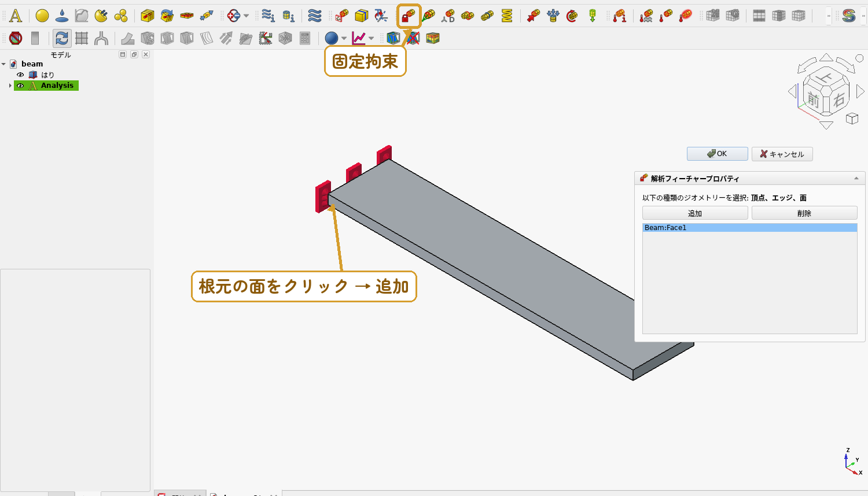Click the small isometric cube under navigation cube
Image resolution: width=868 pixels, height=496 pixels.
[852, 119]
